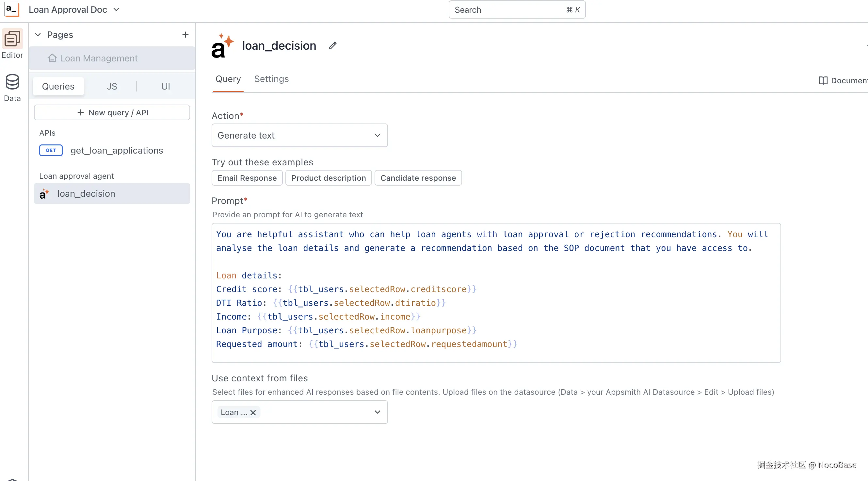The width and height of the screenshot is (868, 481).
Task: Select the Loan Management home page
Action: click(98, 58)
